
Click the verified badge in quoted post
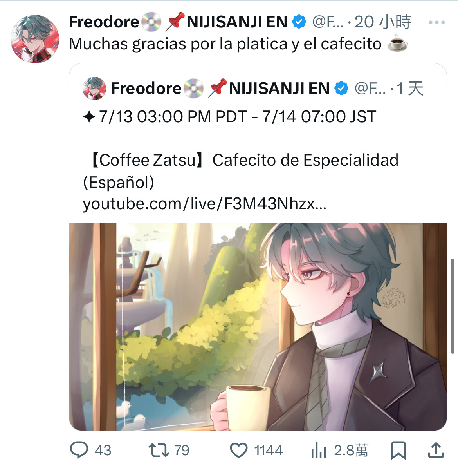342,89
